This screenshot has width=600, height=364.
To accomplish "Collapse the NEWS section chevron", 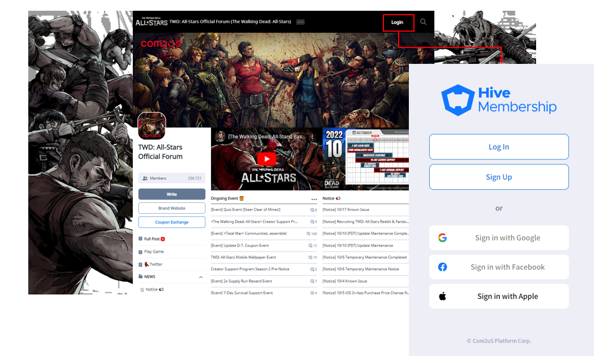I will click(x=201, y=277).
